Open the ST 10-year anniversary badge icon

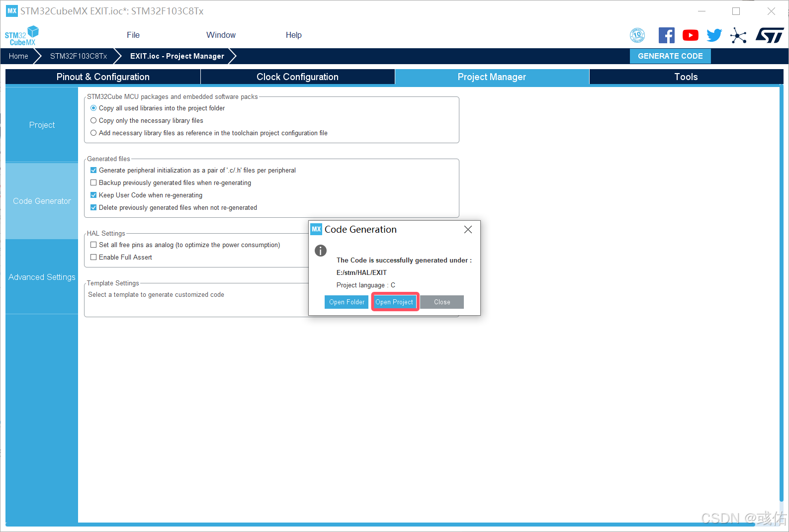coord(637,35)
